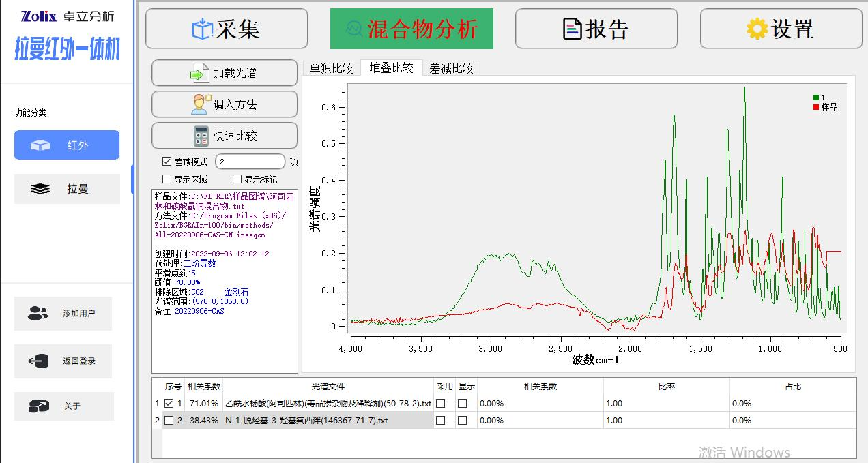Open 设置 via the gear icon

757,29
